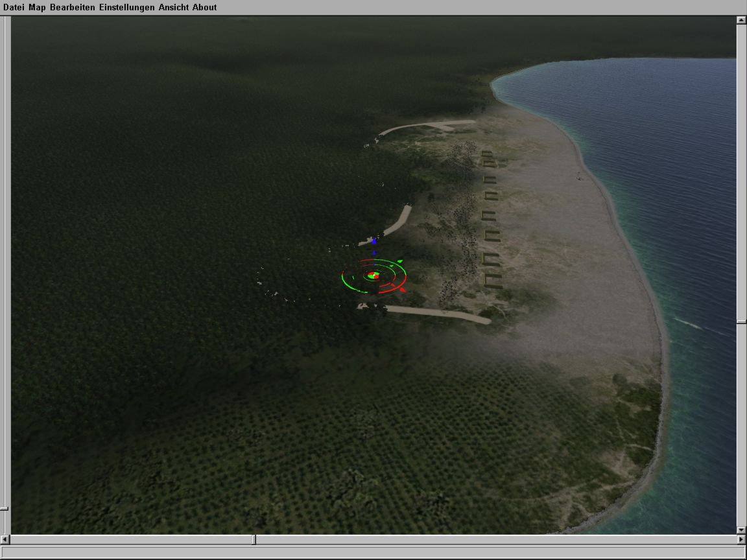
Task: Open the Bearbeiten menu
Action: coord(73,7)
